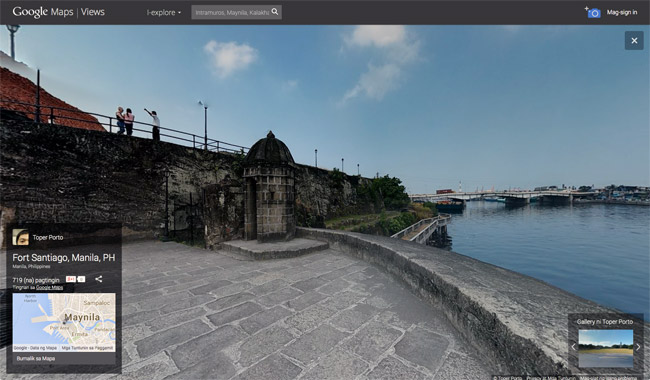Image resolution: width=650 pixels, height=380 pixels.
Task: Open the gallery thumbnail photo
Action: pos(606,348)
